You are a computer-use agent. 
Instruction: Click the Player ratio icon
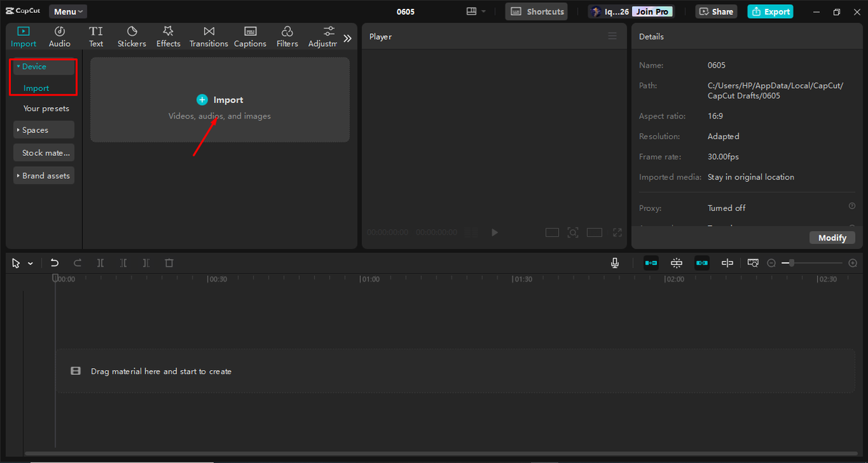(x=552, y=233)
